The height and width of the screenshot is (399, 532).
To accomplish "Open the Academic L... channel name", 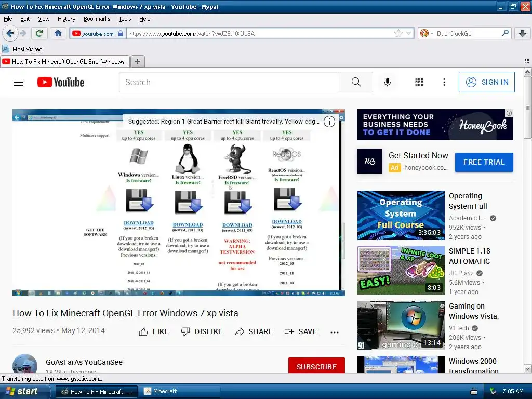I will 467,218.
